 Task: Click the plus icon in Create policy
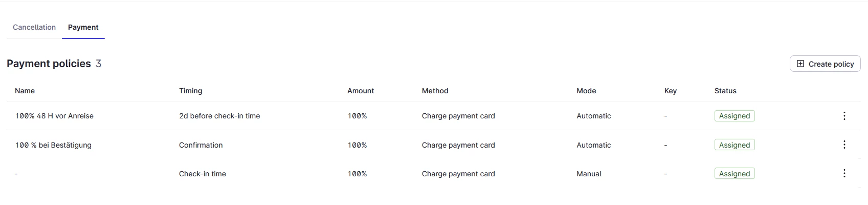point(800,64)
